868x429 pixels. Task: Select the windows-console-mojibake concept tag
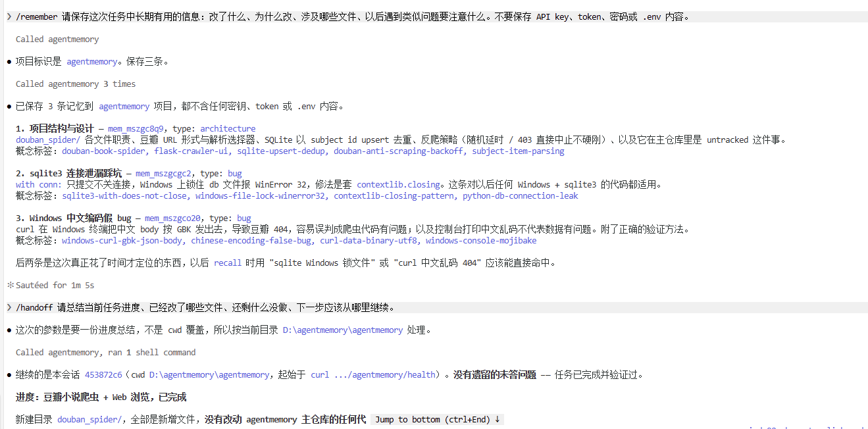pos(481,241)
